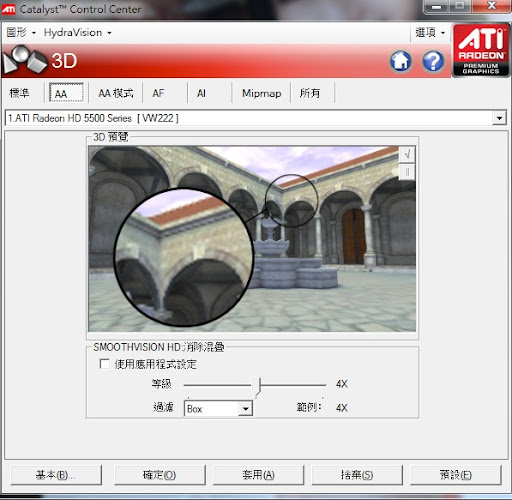Click the 套用(A) button
512x500 pixels.
(x=258, y=475)
